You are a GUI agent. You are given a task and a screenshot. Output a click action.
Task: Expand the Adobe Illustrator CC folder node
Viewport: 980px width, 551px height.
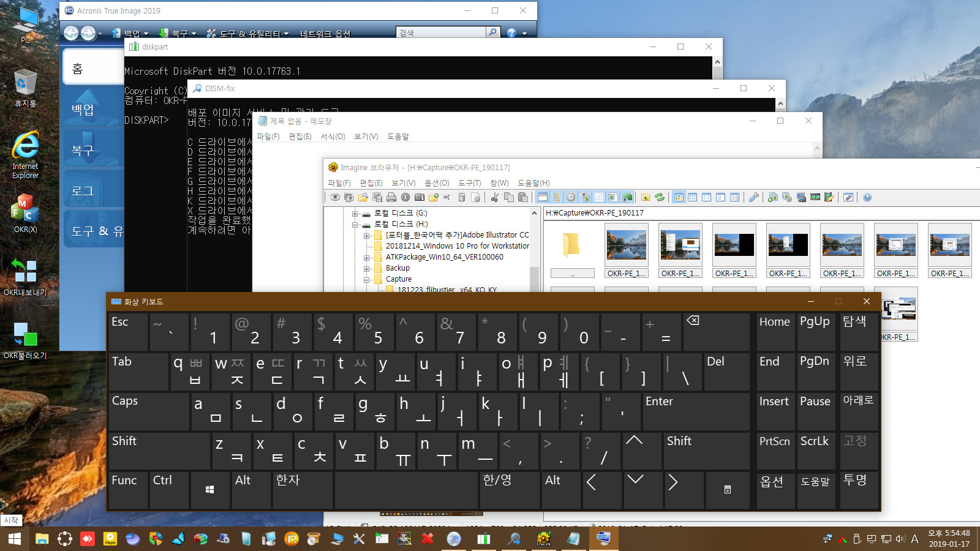point(366,236)
